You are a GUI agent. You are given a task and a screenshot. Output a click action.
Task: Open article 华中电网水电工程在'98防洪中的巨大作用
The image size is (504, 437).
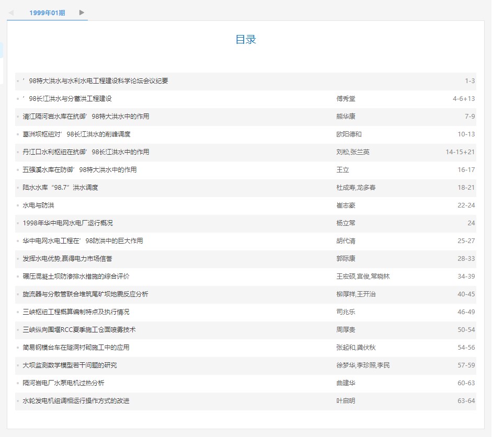coord(83,240)
